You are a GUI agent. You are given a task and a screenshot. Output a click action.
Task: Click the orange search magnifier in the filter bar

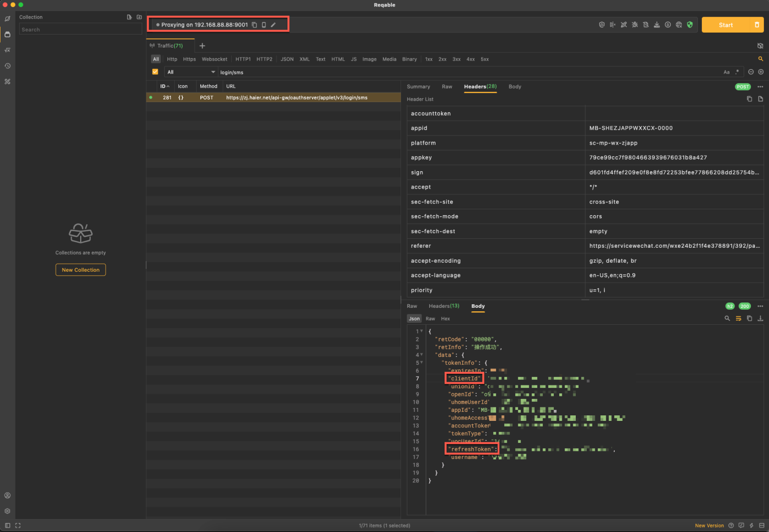click(760, 59)
